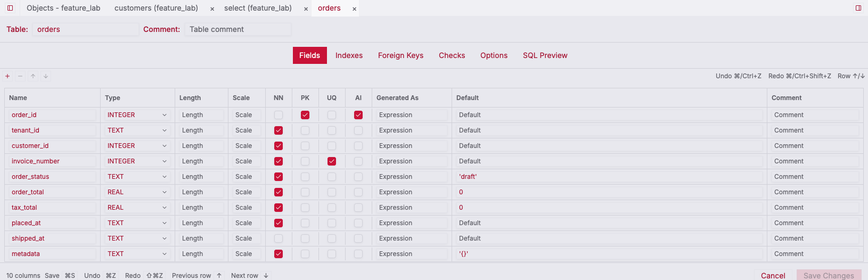
Task: Switch to select (feature_lab) tab
Action: tap(258, 8)
